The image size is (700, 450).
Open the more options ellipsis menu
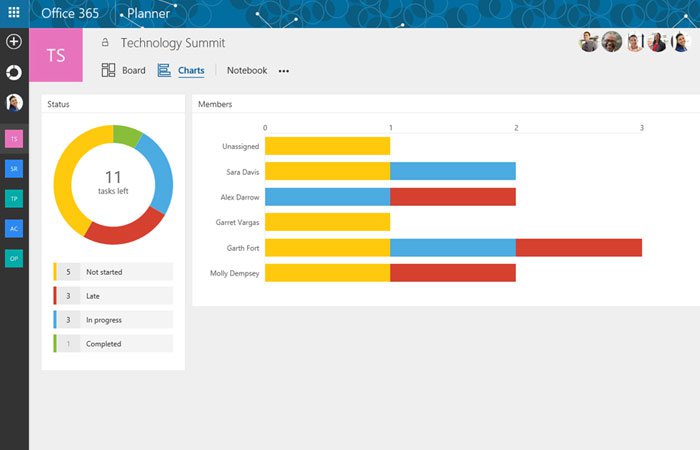[x=283, y=71]
